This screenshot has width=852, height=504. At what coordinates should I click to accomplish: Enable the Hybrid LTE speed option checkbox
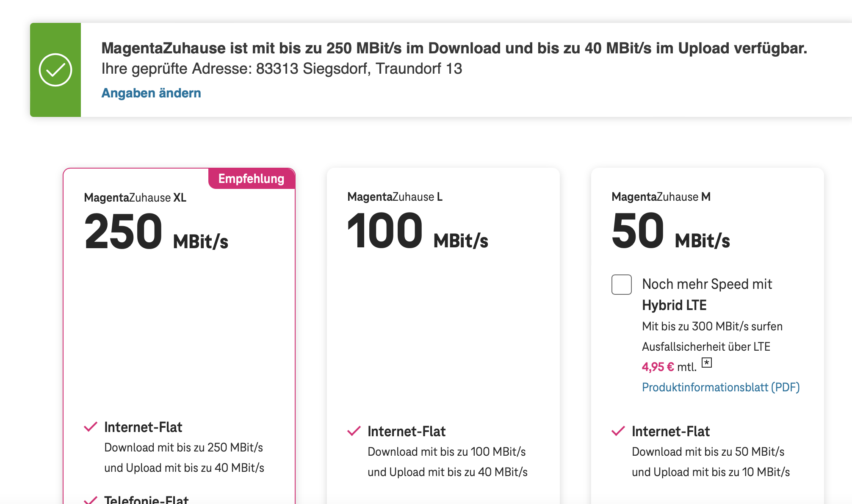(x=621, y=285)
